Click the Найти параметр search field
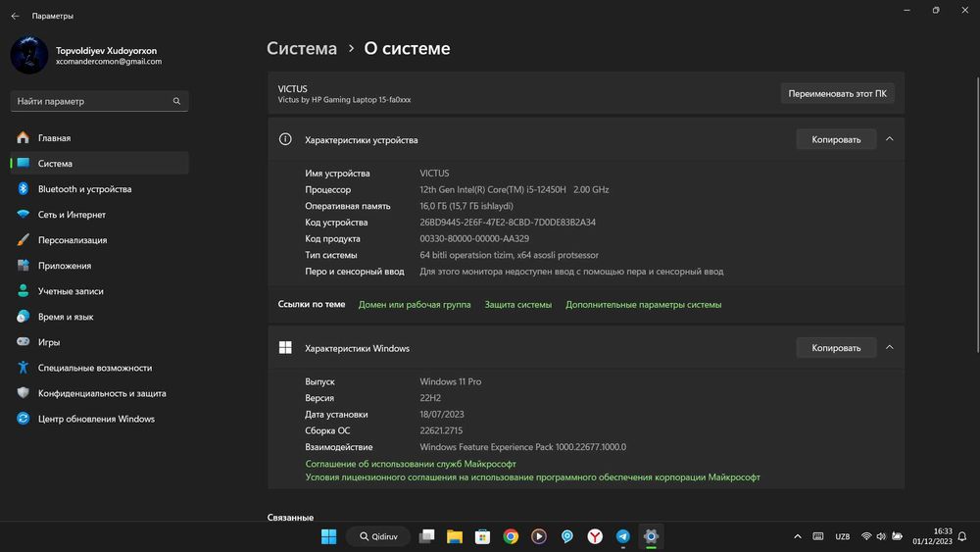The width and height of the screenshot is (980, 552). click(99, 101)
